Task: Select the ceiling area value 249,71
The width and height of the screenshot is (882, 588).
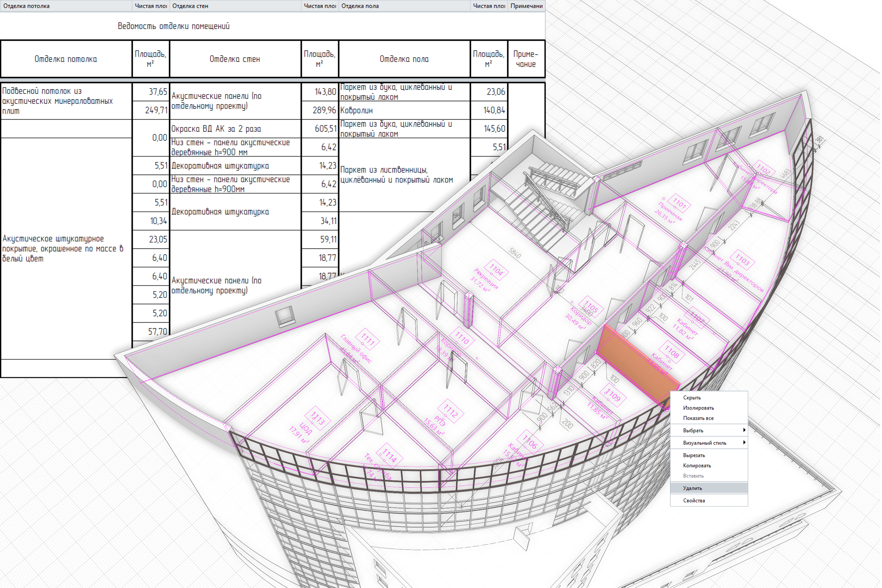Action: (x=151, y=111)
